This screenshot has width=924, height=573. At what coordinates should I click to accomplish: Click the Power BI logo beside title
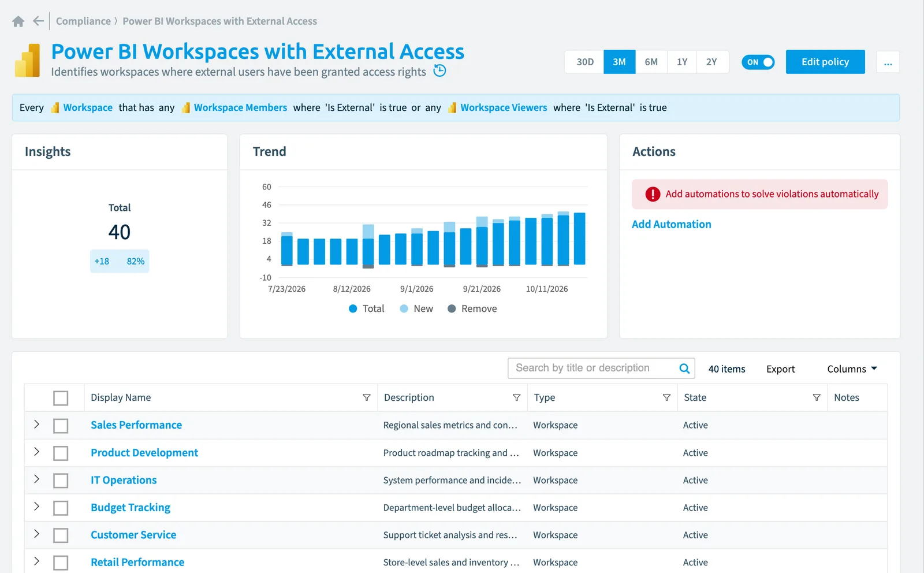27,60
